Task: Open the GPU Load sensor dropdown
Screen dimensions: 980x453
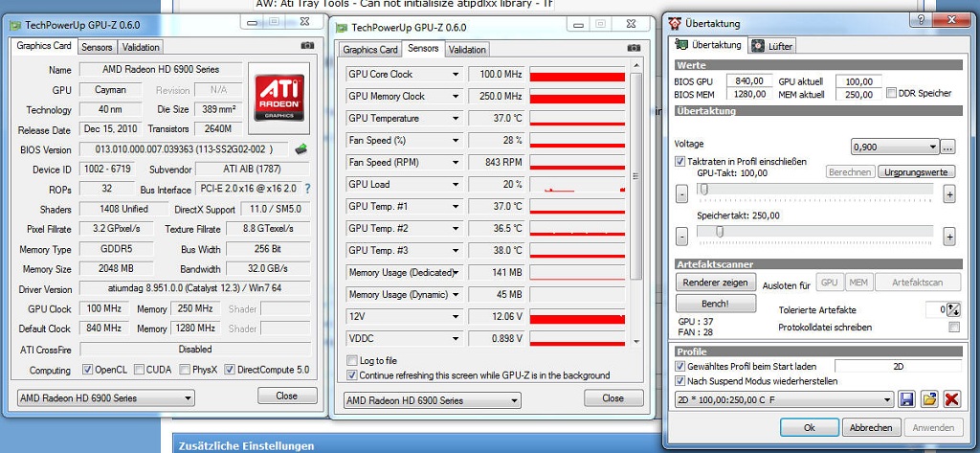Action: click(x=457, y=185)
